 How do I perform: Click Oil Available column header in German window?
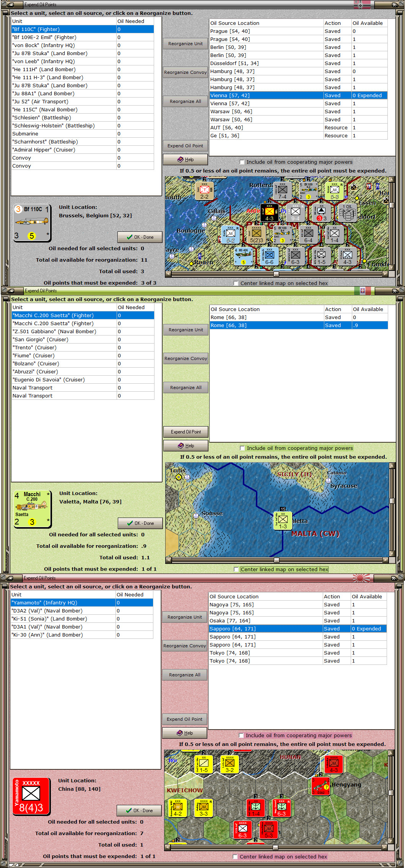click(x=369, y=23)
